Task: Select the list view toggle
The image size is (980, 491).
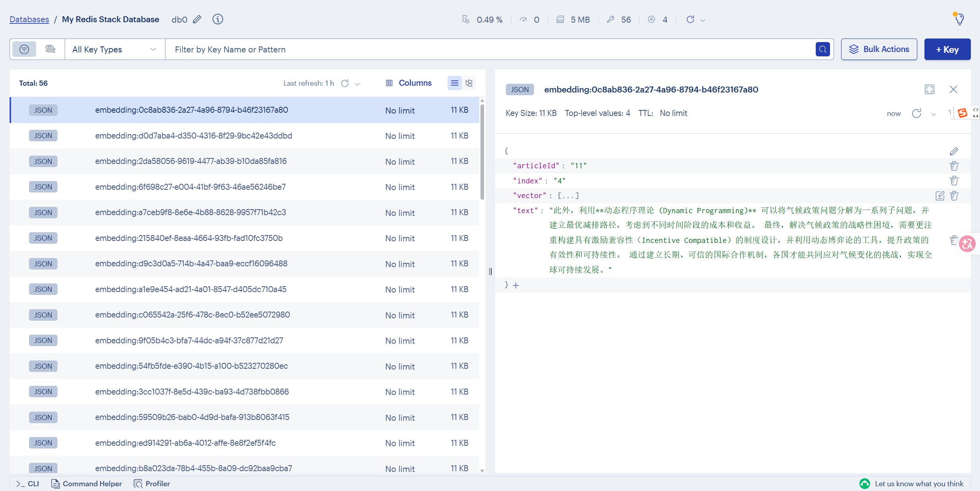Action: (x=455, y=83)
